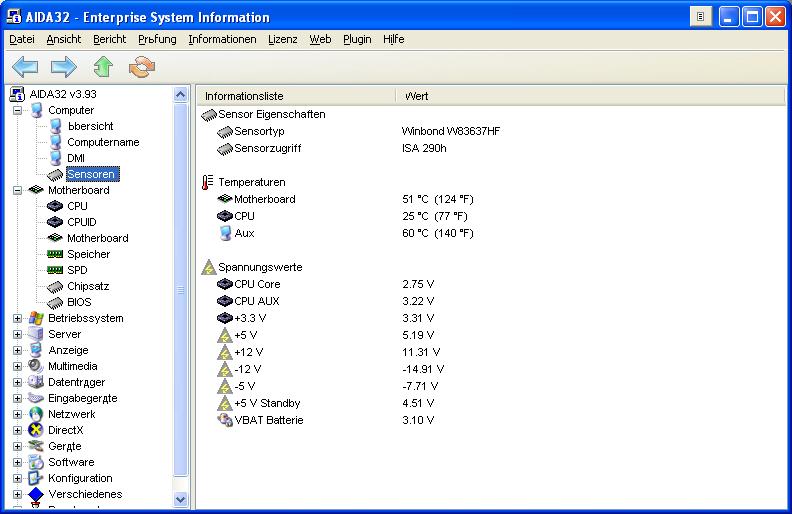Open the Lizenz menu
This screenshot has width=792, height=514.
click(x=283, y=39)
